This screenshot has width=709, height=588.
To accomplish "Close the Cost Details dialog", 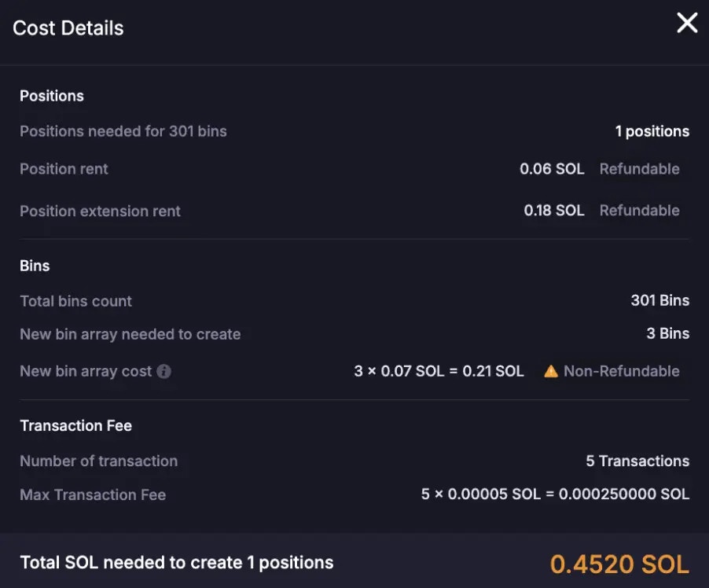I will 687,24.
